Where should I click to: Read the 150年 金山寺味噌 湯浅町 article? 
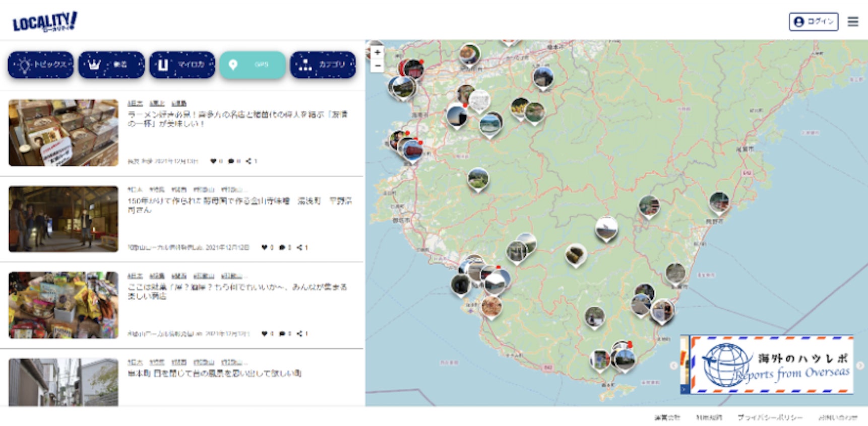[x=239, y=205]
